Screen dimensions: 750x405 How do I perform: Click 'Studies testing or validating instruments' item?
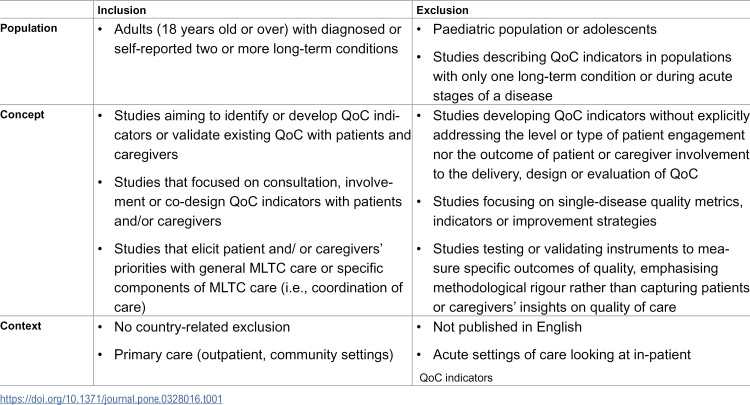pyautogui.click(x=591, y=278)
